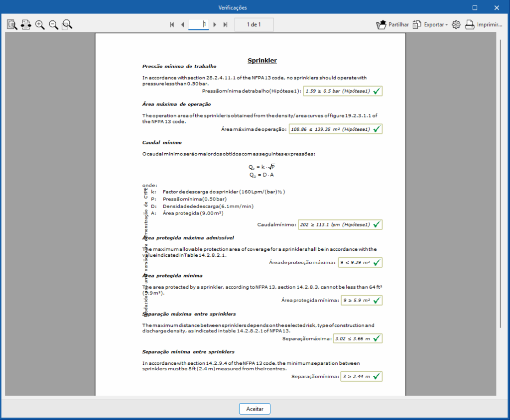Go to the last page arrow
510x420 pixels.
[225, 24]
